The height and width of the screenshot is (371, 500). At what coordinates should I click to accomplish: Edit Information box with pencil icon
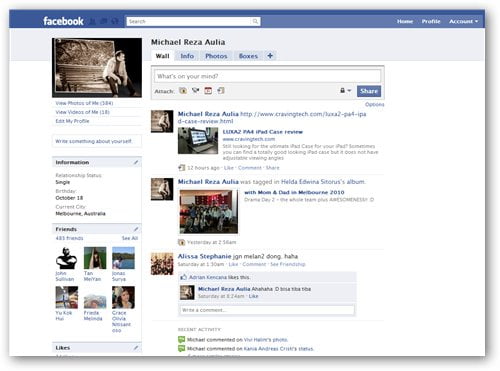pyautogui.click(x=136, y=162)
